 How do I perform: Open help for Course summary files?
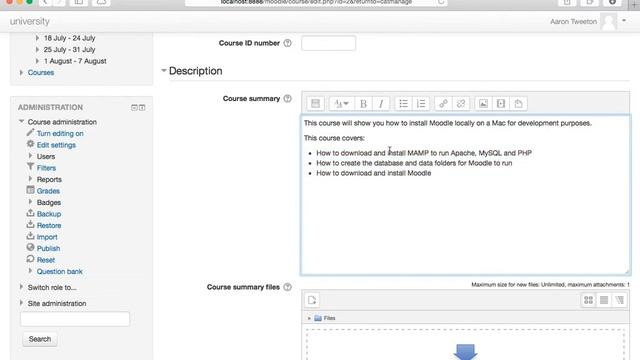287,287
